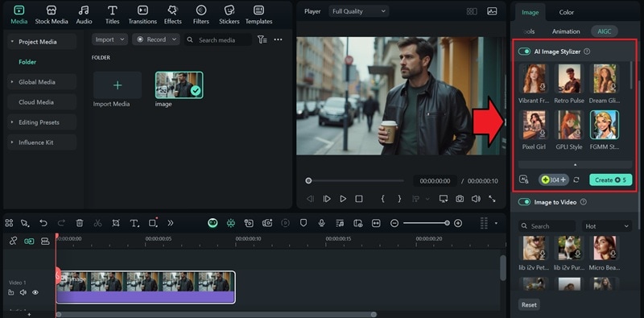644x318 pixels.
Task: Open the Record dropdown
Action: coord(156,39)
